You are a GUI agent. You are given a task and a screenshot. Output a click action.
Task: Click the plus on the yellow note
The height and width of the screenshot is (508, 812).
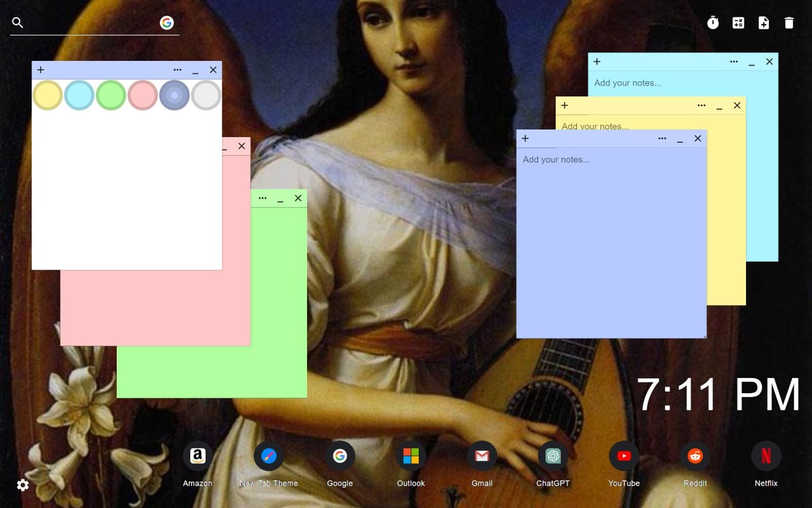[565, 105]
